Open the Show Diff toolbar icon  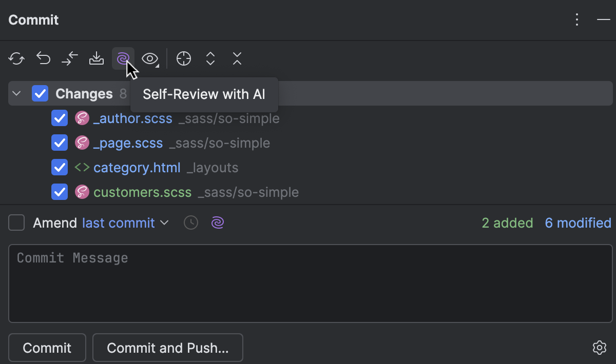coord(70,58)
